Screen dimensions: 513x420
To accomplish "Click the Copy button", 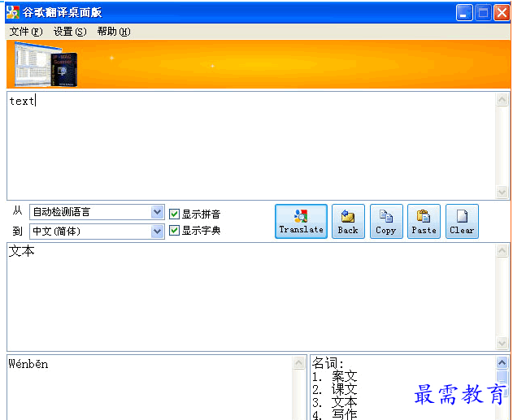I will click(x=386, y=221).
